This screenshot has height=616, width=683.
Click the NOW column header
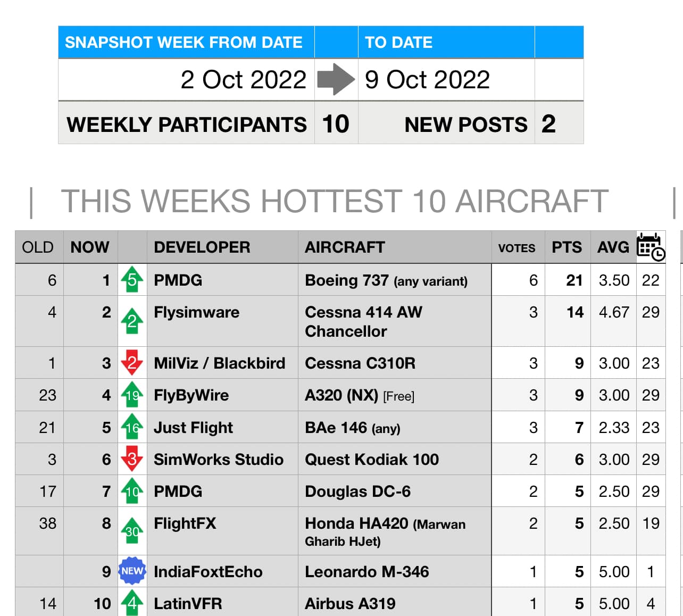coord(90,247)
